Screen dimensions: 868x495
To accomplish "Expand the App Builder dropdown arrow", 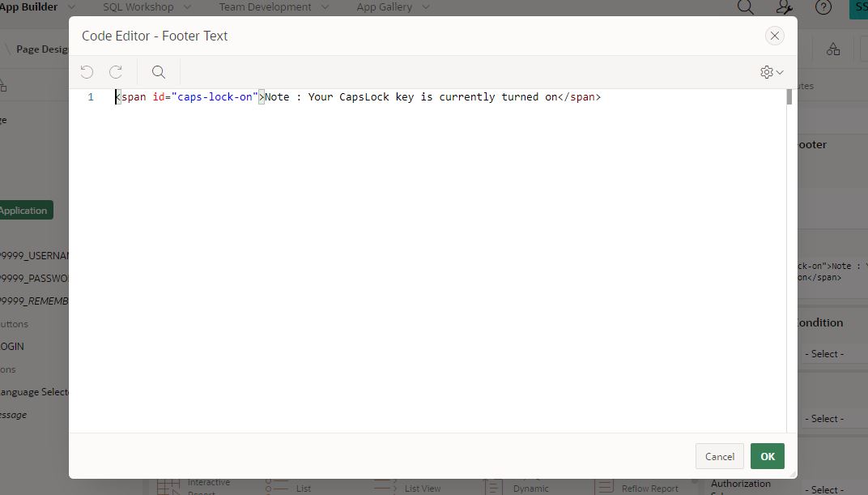I will point(71,7).
